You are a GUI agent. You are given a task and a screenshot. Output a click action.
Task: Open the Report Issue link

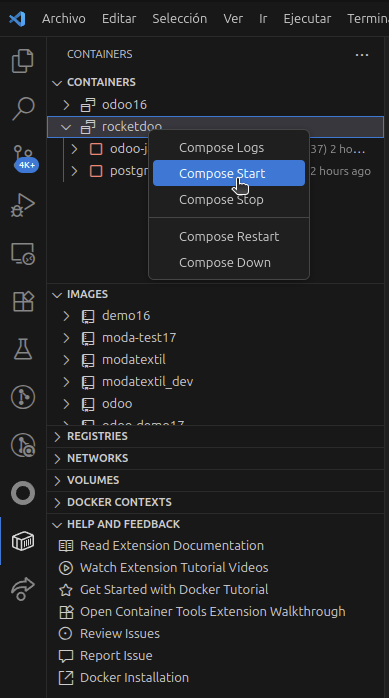[x=116, y=656]
